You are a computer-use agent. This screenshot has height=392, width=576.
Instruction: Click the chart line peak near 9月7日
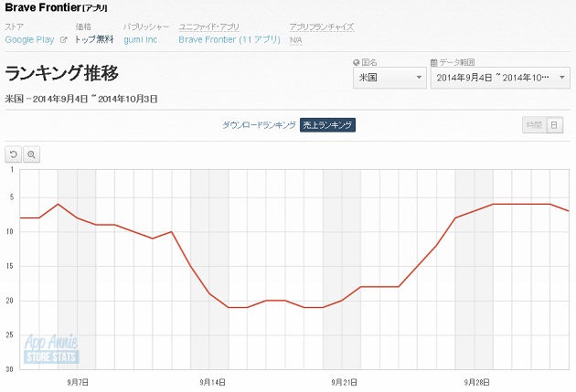(59, 204)
